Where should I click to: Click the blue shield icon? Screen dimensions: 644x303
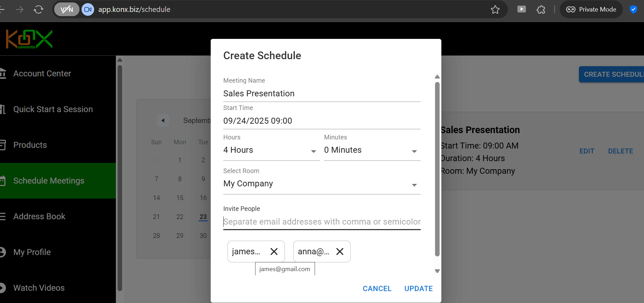point(633,9)
